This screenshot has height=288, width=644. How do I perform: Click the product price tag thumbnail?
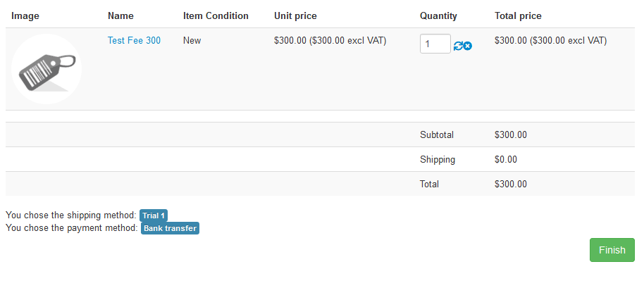47,69
